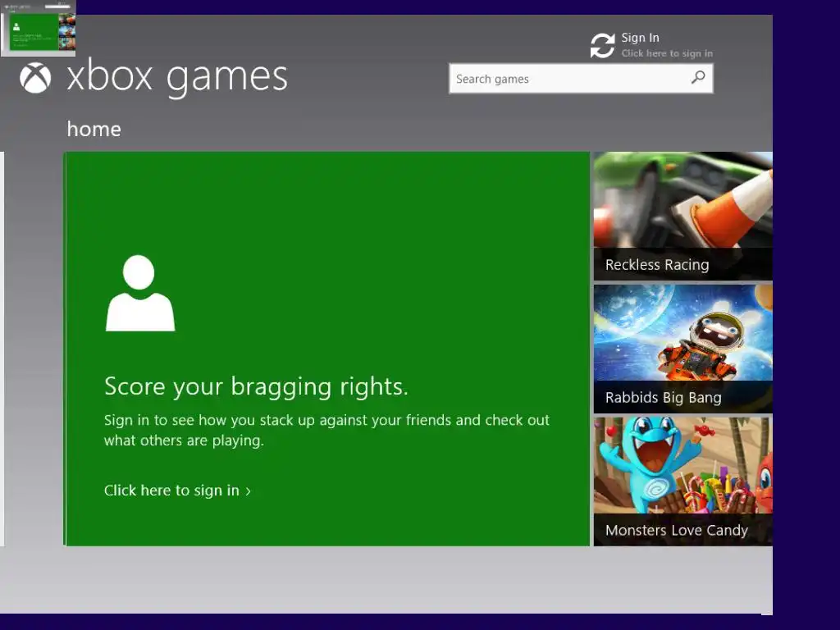
Task: Click the 'Monsters Love Candy' caption text
Action: click(x=677, y=531)
